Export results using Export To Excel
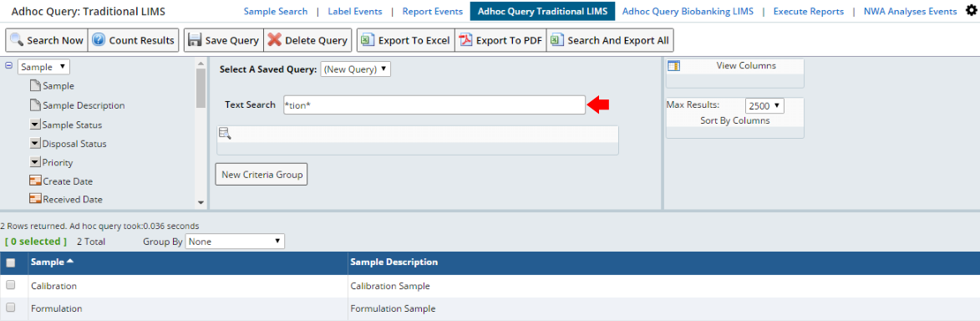This screenshot has width=980, height=321. (406, 40)
